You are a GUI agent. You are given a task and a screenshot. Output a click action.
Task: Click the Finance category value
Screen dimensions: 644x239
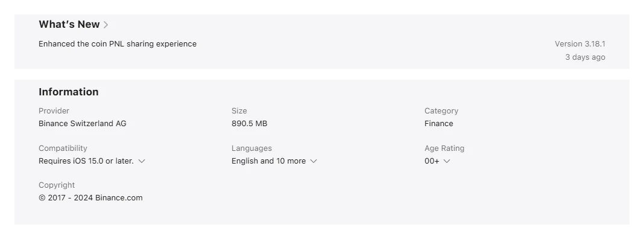(438, 123)
